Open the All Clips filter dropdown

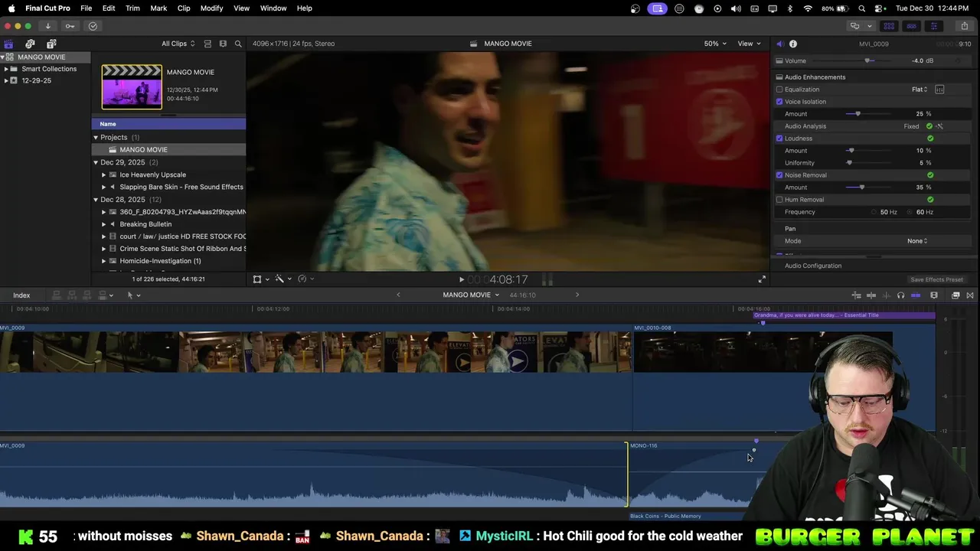[x=178, y=44]
